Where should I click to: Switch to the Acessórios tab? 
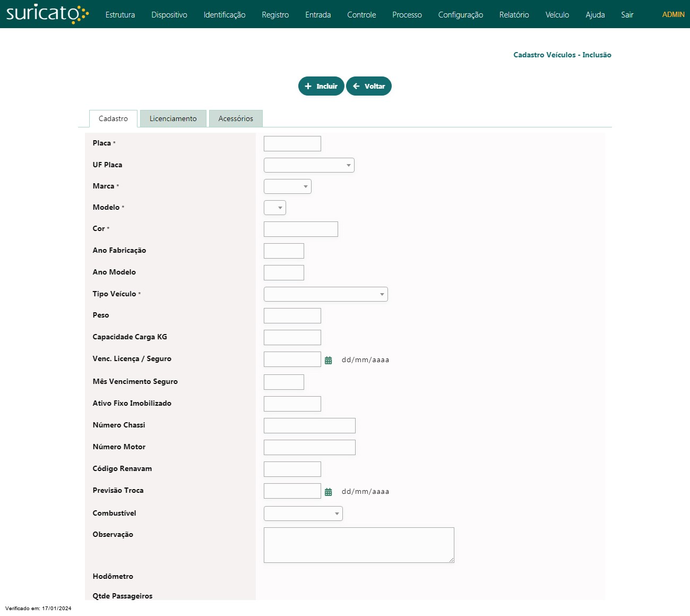pyautogui.click(x=236, y=118)
